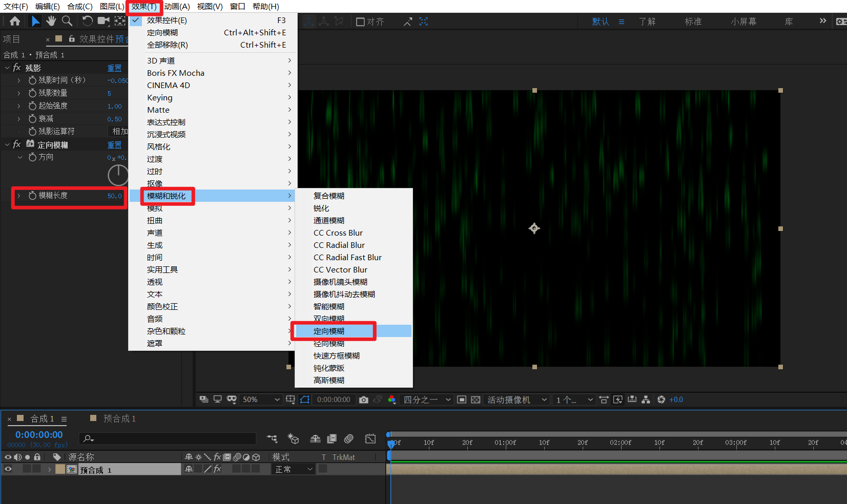The image size is (847, 504).
Task: Toggle transparency grid icon in viewer
Action: coord(476,400)
